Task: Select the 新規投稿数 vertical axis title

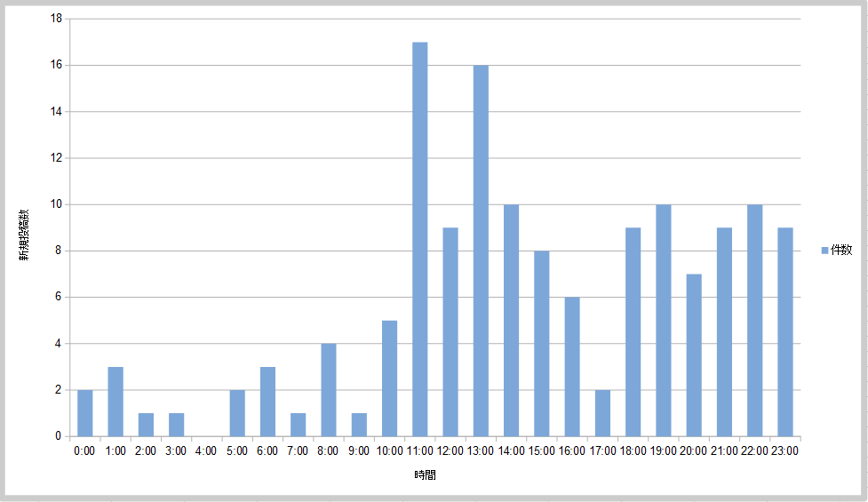Action: click(x=27, y=235)
